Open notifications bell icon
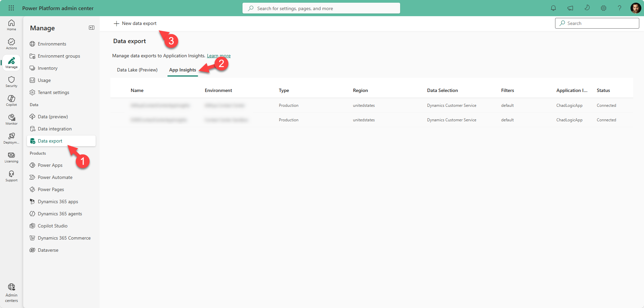The image size is (644, 308). 553,8
